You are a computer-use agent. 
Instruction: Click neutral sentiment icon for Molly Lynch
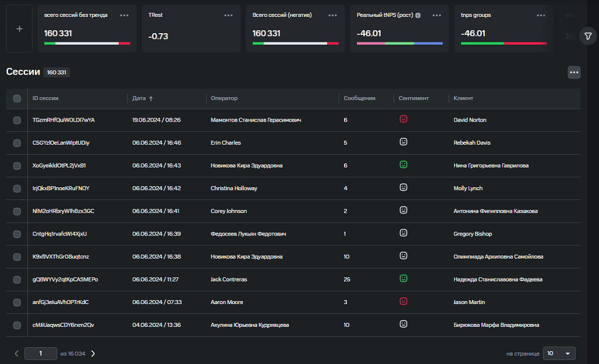403,187
